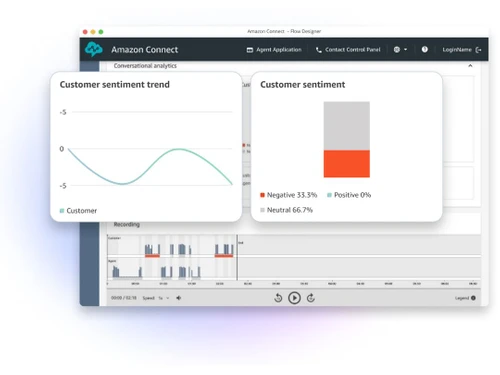
Task: Click the orange Negative portion of sentiment bar
Action: [x=347, y=164]
